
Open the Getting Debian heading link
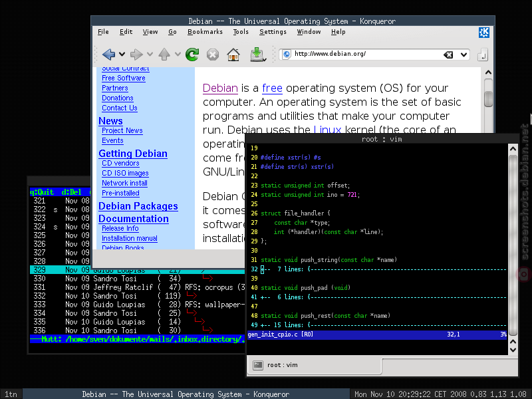(133, 154)
